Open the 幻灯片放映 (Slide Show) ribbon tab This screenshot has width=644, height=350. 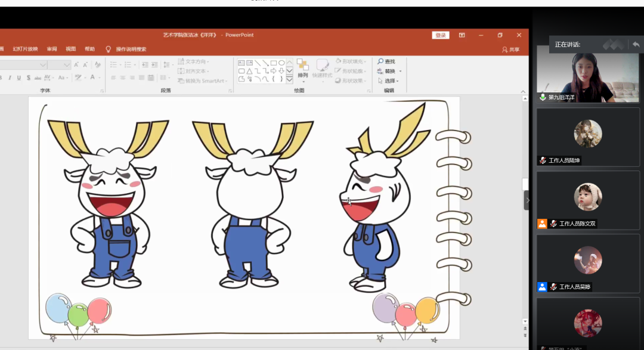25,49
